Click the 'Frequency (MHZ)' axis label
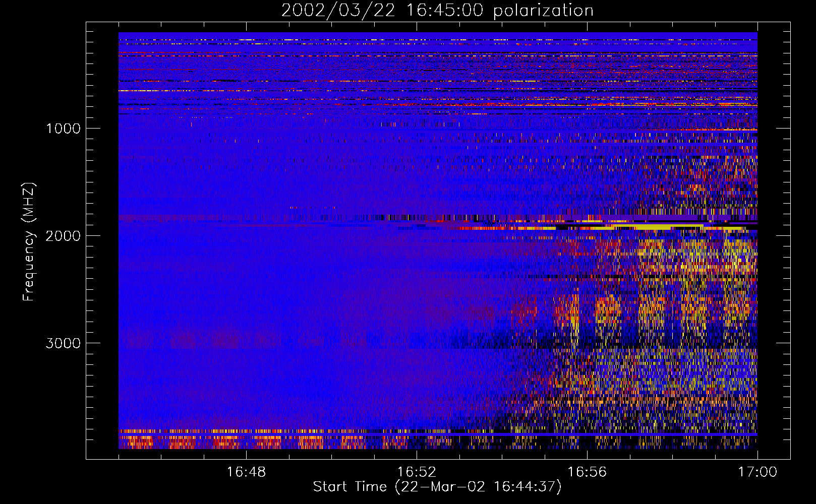Image resolution: width=816 pixels, height=504 pixels. click(29, 242)
